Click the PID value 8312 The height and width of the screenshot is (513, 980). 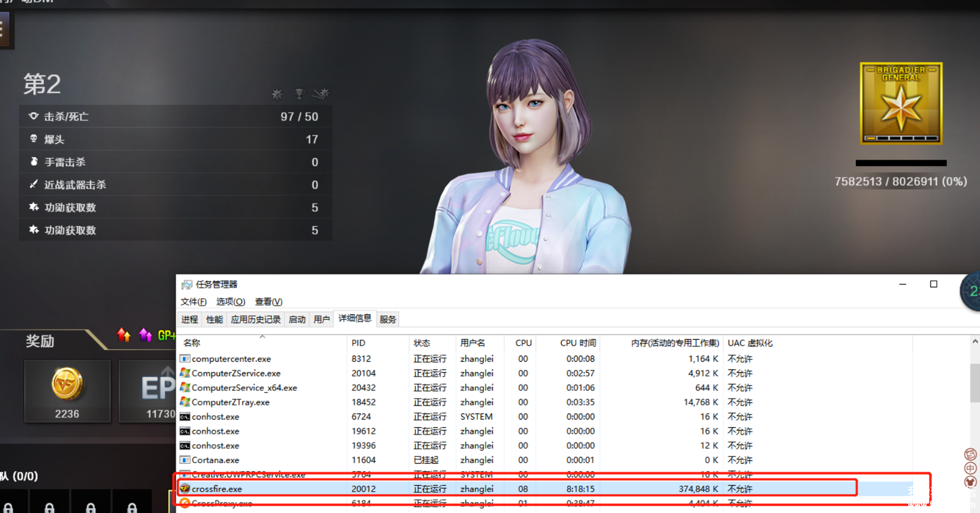pos(361,359)
